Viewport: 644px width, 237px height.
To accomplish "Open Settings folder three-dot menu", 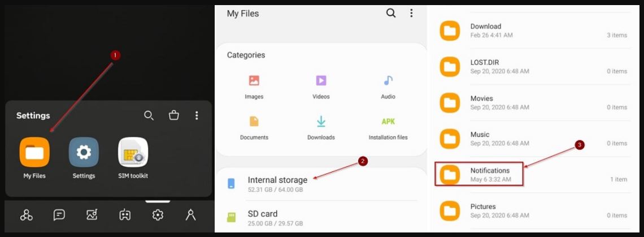I will coord(197,115).
